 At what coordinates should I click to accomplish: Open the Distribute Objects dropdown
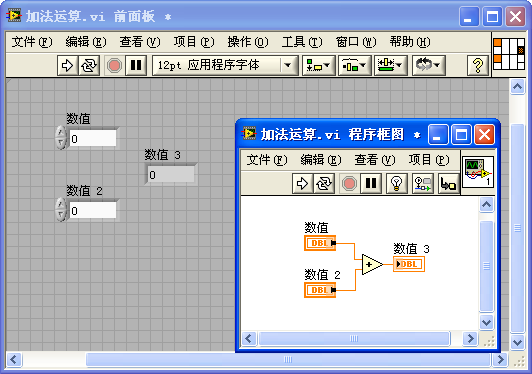[x=355, y=65]
